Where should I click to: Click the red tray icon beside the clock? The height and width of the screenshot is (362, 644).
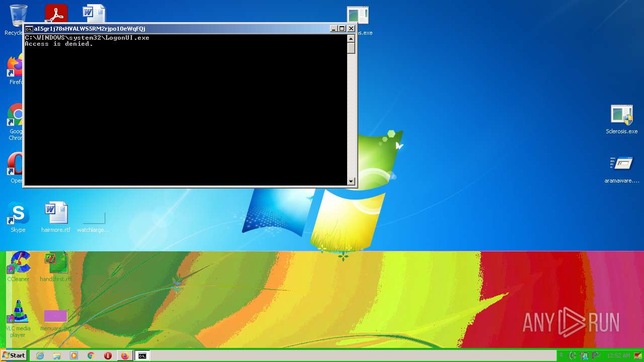coord(637,355)
